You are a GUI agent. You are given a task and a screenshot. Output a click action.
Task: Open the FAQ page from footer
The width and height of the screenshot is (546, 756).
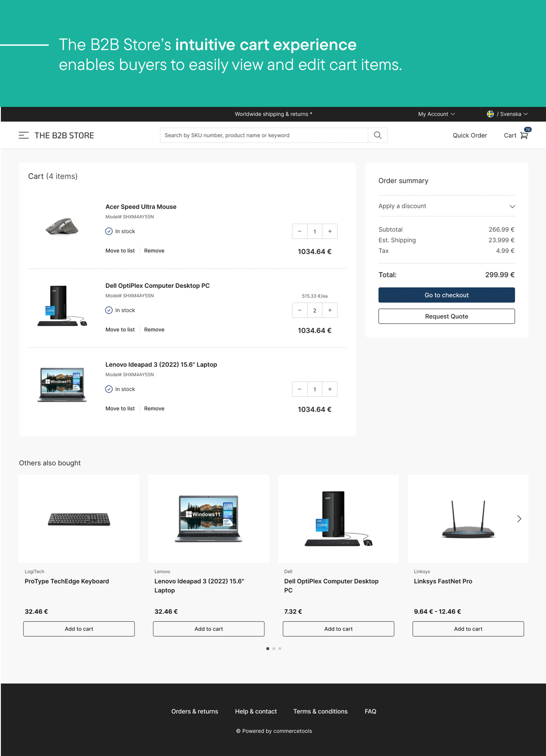370,711
